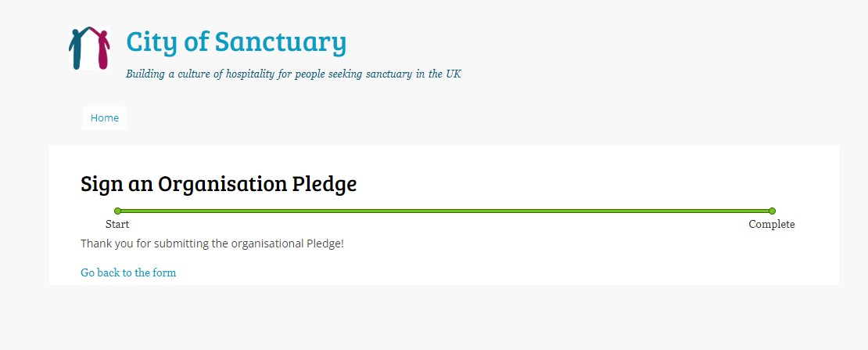
Task: Click the 'Complete' progress label
Action: coord(771,225)
